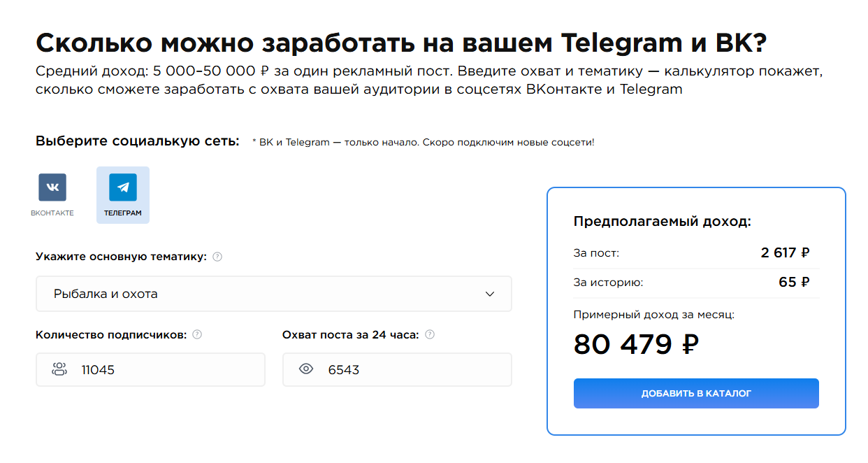Click the eye icon in reach field
The width and height of the screenshot is (868, 463).
pos(305,369)
